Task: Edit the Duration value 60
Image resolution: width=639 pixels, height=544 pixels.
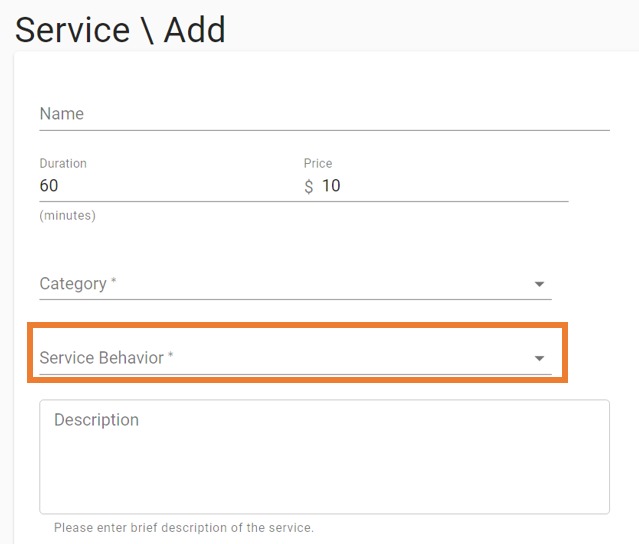Action: click(x=49, y=186)
